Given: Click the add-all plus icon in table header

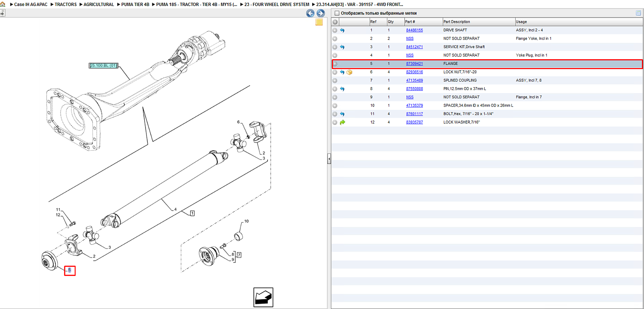Looking at the screenshot, I should pyautogui.click(x=335, y=22).
